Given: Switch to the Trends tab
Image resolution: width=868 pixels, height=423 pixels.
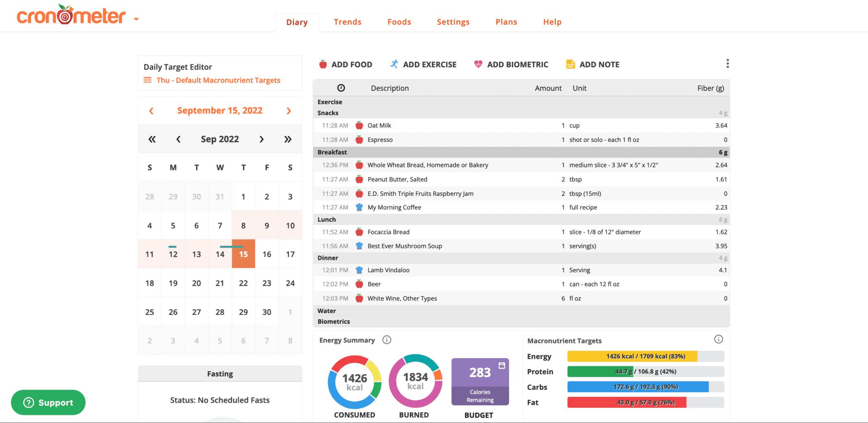Looking at the screenshot, I should (x=347, y=22).
